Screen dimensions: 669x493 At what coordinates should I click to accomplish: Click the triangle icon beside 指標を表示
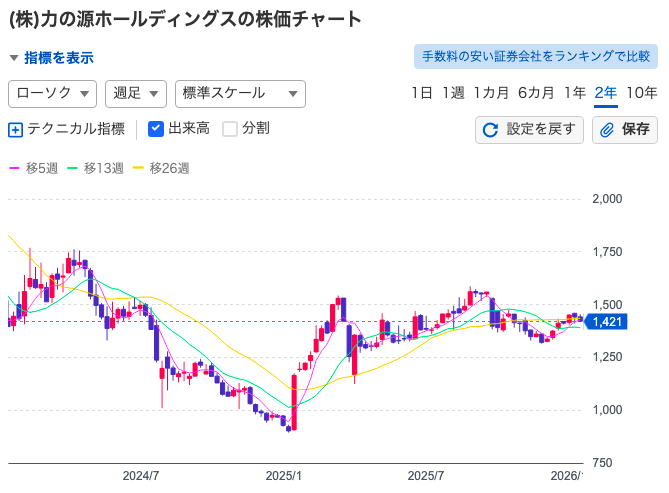tap(14, 58)
